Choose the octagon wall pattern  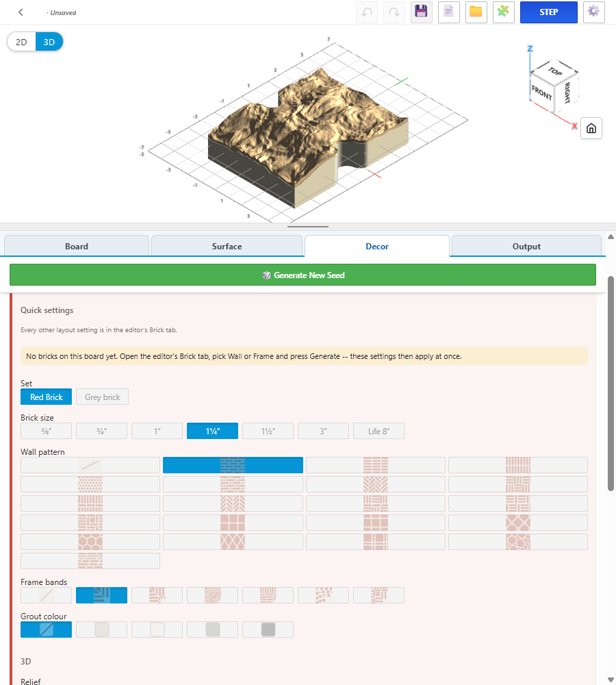click(517, 523)
